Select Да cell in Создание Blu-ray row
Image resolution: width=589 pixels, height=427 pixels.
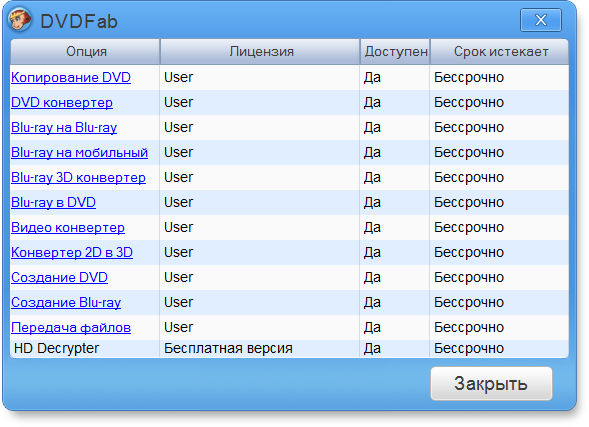tap(395, 303)
